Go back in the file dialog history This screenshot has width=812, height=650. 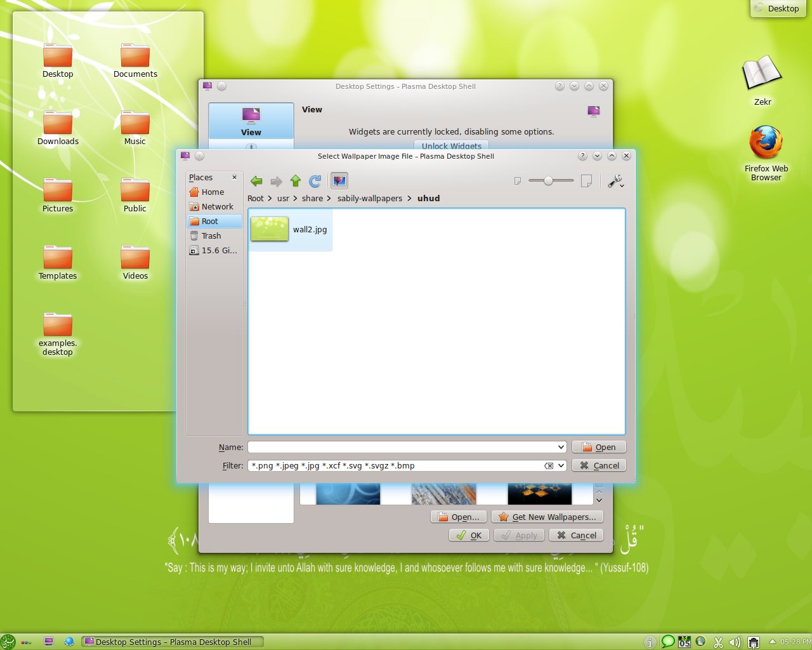[256, 181]
